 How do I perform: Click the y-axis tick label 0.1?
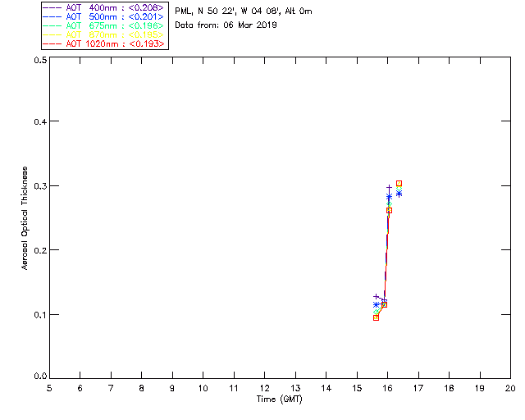point(40,315)
